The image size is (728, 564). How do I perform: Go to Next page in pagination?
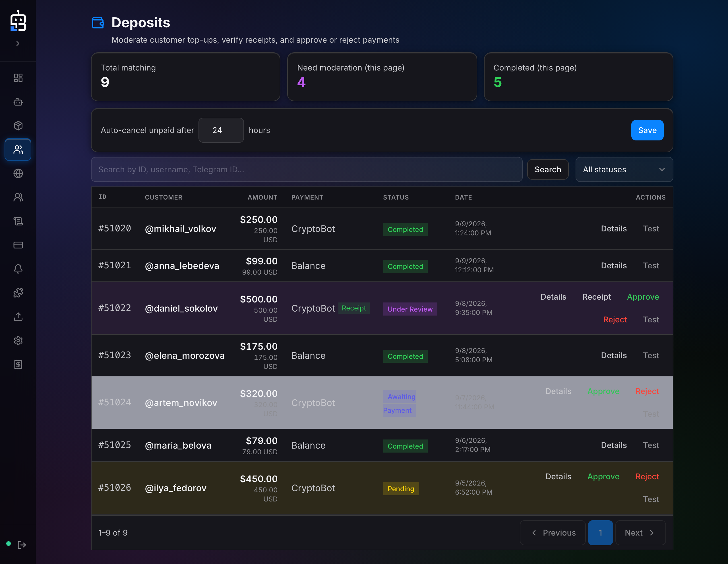tap(640, 533)
